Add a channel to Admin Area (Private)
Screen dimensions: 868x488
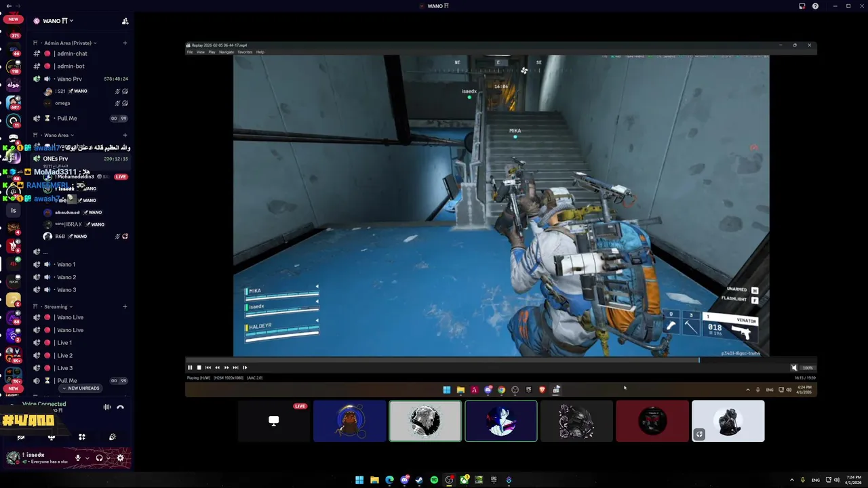[125, 43]
